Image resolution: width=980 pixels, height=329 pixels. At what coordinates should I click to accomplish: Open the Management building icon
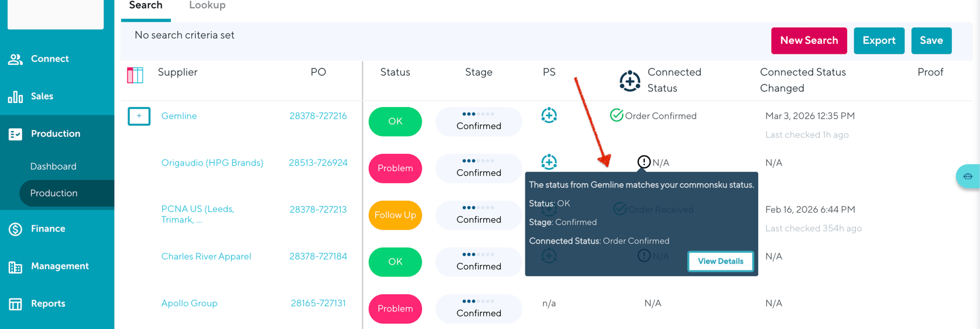tap(15, 267)
